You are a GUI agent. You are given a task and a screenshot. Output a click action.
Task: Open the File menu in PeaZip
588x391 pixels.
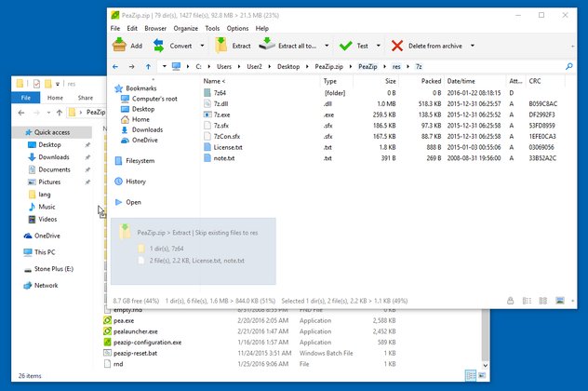pyautogui.click(x=115, y=28)
